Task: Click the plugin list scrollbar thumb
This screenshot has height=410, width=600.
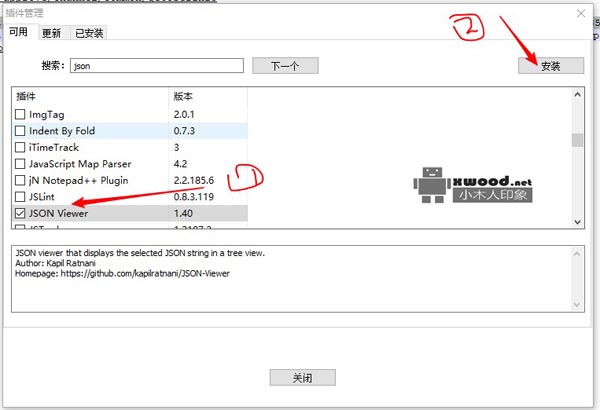Action: click(x=577, y=140)
